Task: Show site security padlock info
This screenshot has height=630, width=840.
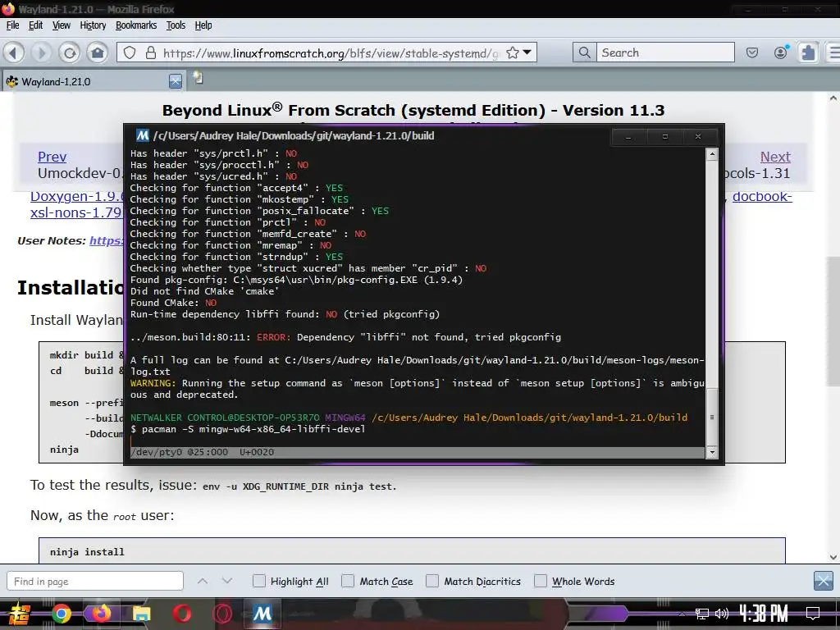Action: (151, 52)
